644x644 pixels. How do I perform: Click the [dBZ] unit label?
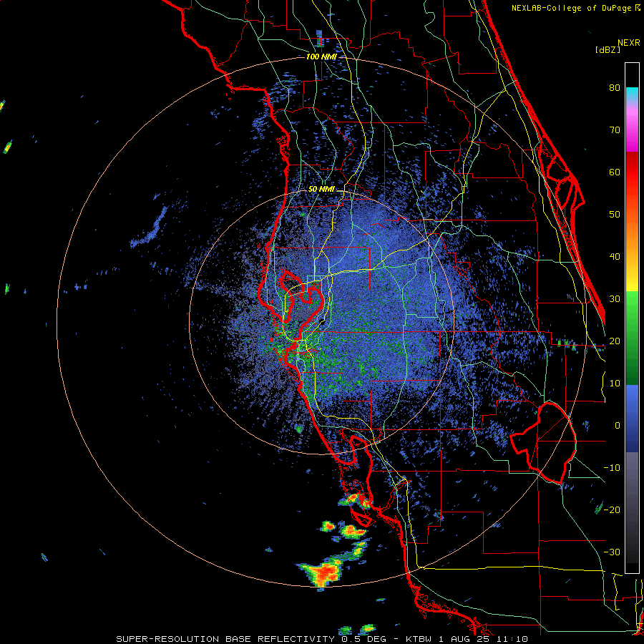pyautogui.click(x=608, y=49)
